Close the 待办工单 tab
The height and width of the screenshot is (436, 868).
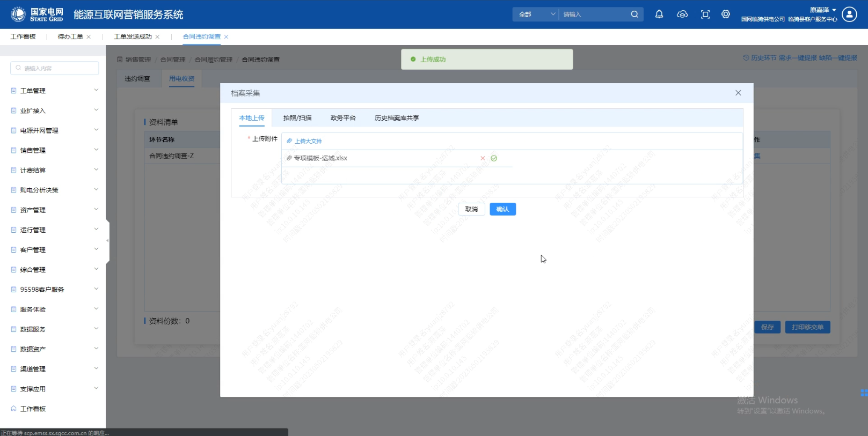point(89,37)
